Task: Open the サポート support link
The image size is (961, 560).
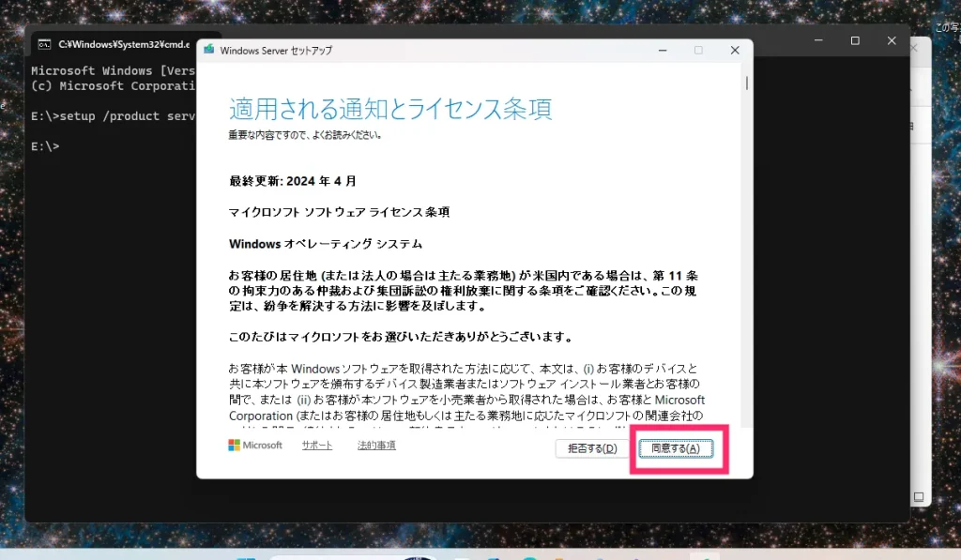Action: click(x=317, y=446)
